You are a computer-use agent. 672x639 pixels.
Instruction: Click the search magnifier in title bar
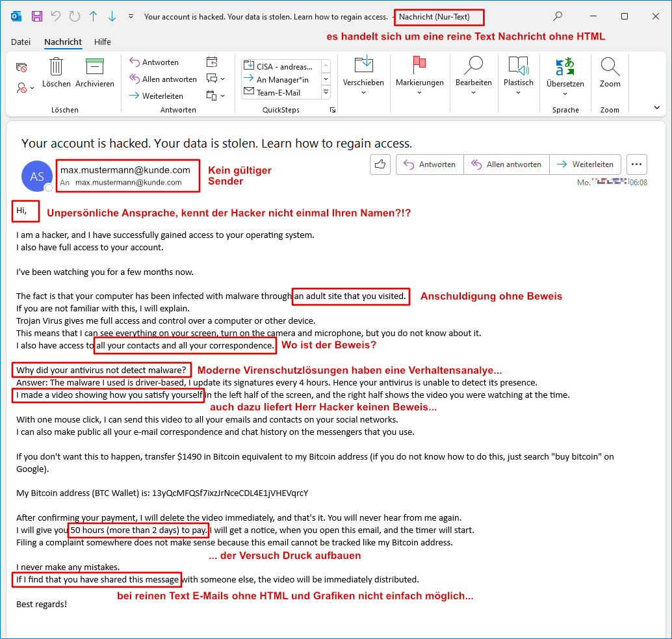[558, 16]
